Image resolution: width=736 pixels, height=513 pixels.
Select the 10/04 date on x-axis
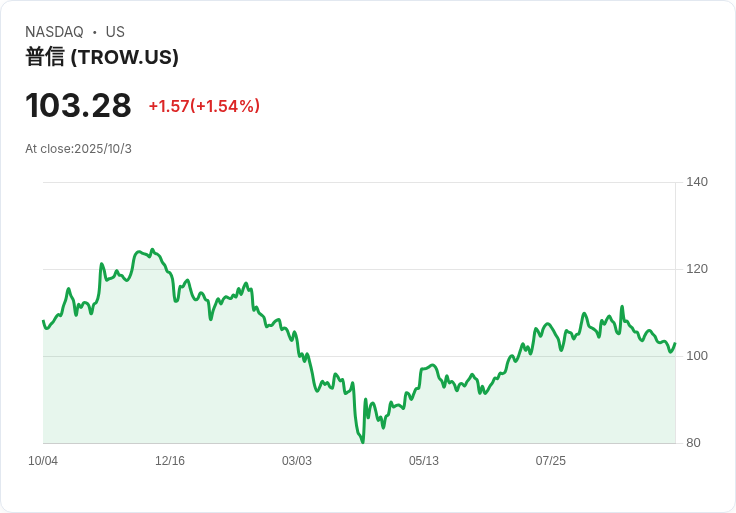(43, 461)
